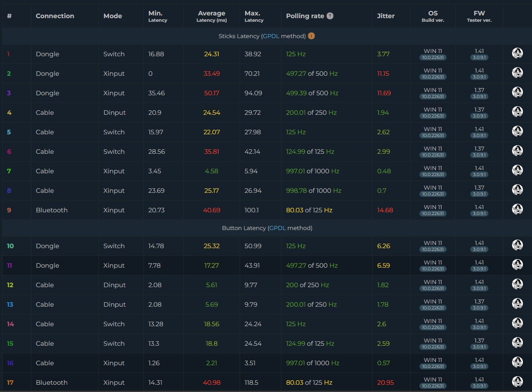Click min latency value 1.26
This screenshot has width=532, height=392.
[154, 363]
